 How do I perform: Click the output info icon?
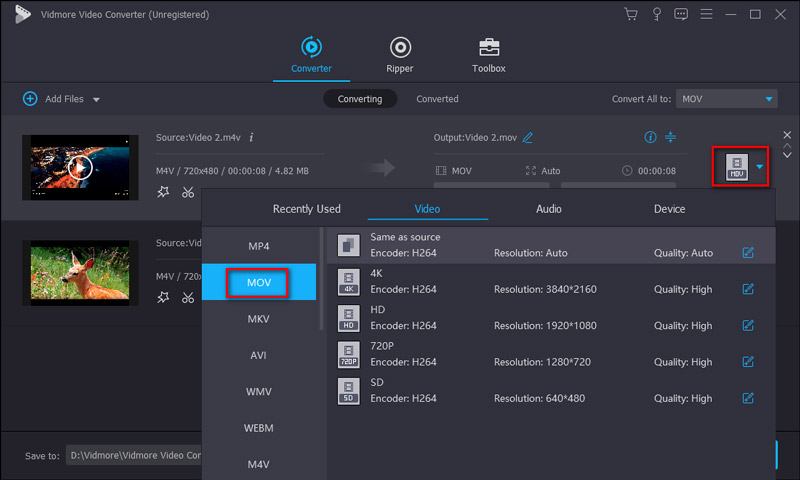click(x=650, y=137)
